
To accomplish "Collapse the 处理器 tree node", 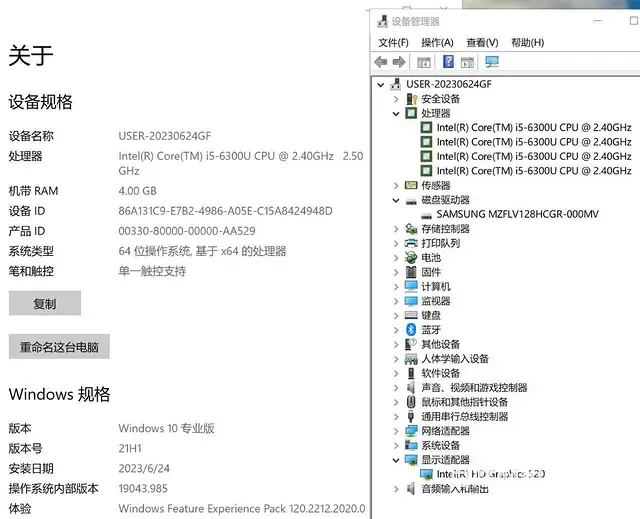I will pos(396,113).
